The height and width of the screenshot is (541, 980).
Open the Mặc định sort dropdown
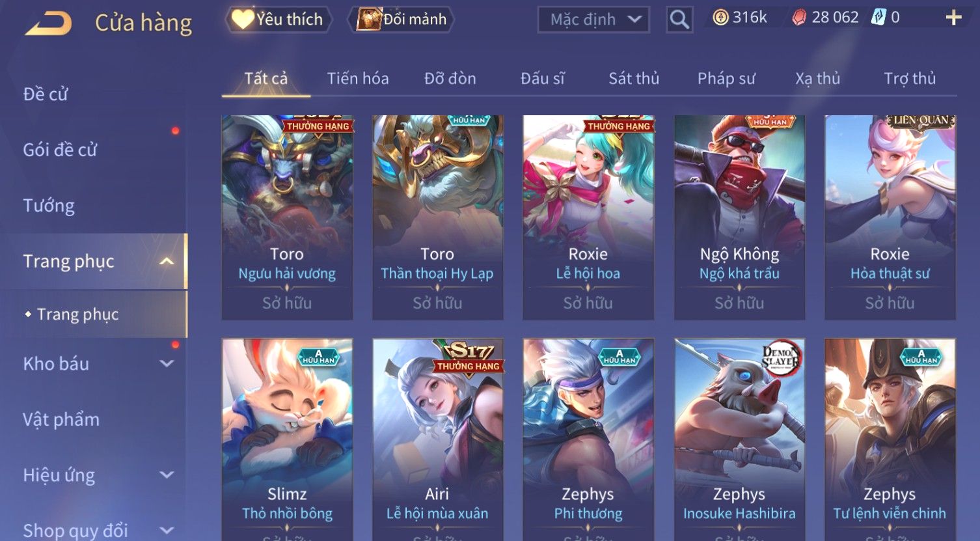pos(593,20)
